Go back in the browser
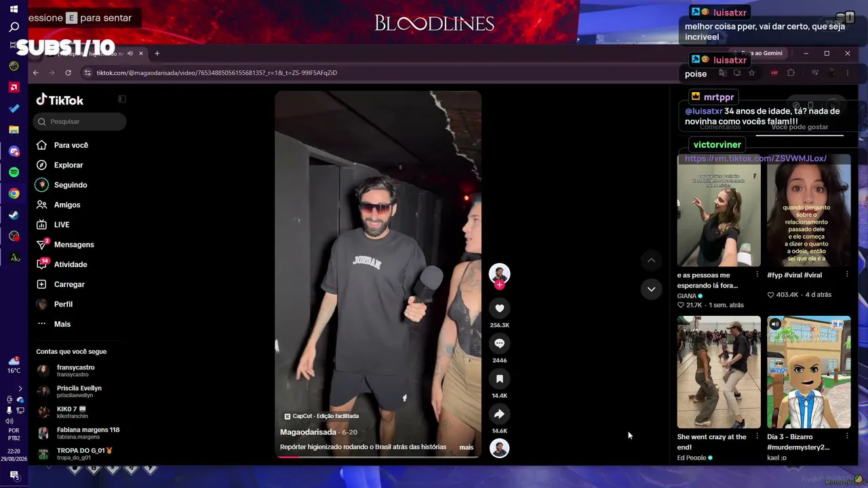This screenshot has height=488, width=868. tap(36, 73)
